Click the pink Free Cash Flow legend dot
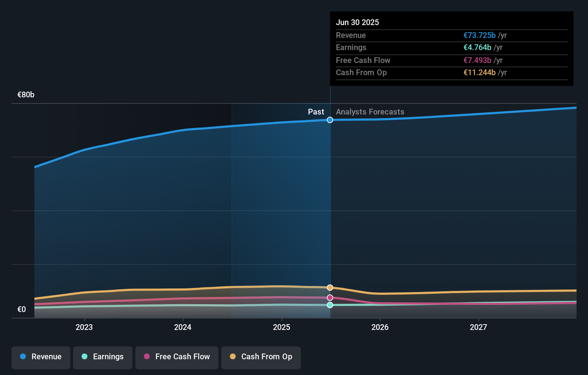This screenshot has height=375, width=588. [147, 357]
